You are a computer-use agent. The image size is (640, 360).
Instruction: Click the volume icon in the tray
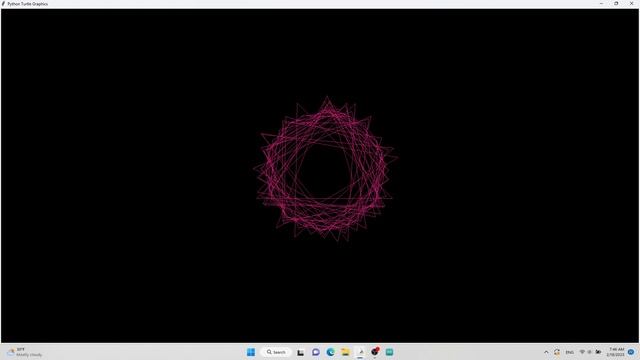coord(589,352)
